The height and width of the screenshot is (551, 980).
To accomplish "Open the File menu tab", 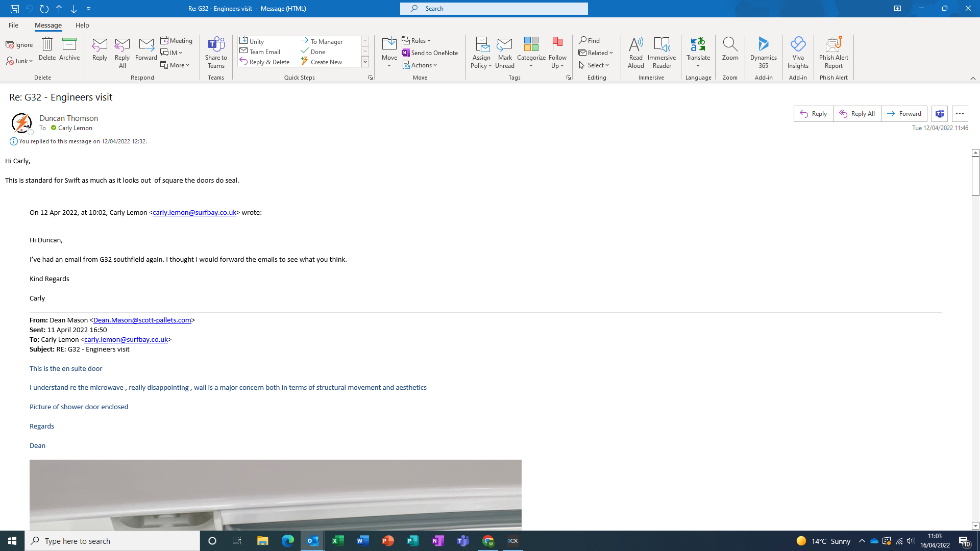I will coord(13,25).
